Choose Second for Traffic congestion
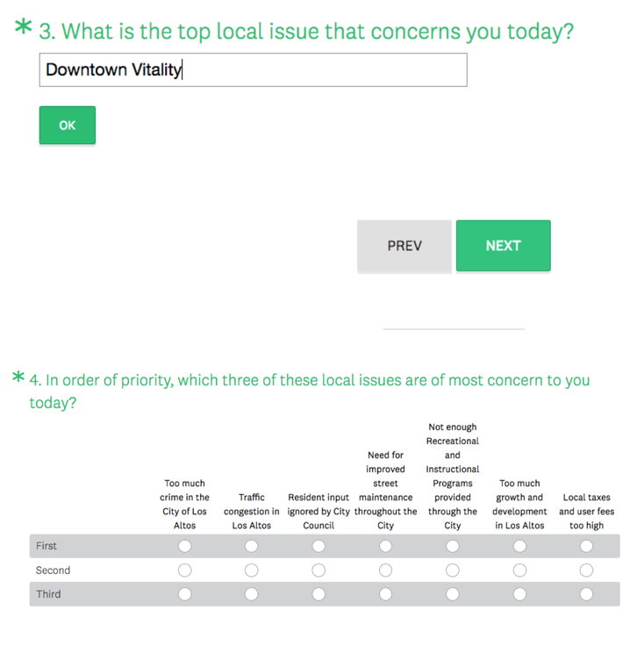Viewport: 644px width, 646px height. click(252, 571)
